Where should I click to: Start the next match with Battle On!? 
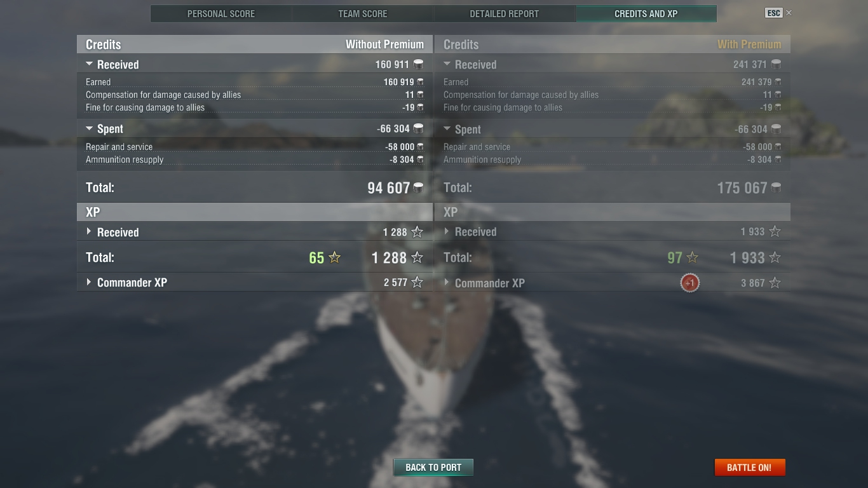(x=750, y=467)
